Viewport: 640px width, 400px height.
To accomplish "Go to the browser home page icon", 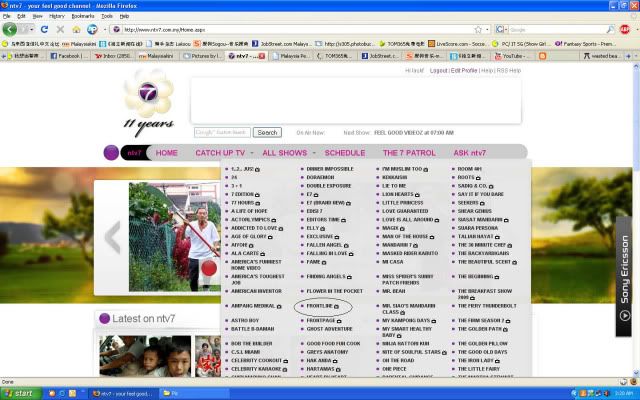I will tap(76, 29).
